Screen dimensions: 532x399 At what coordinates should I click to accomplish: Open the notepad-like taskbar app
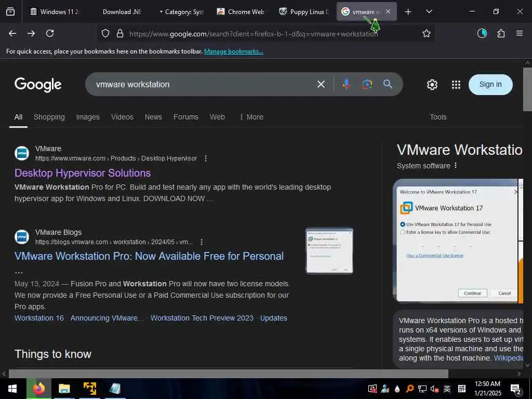pos(115,389)
